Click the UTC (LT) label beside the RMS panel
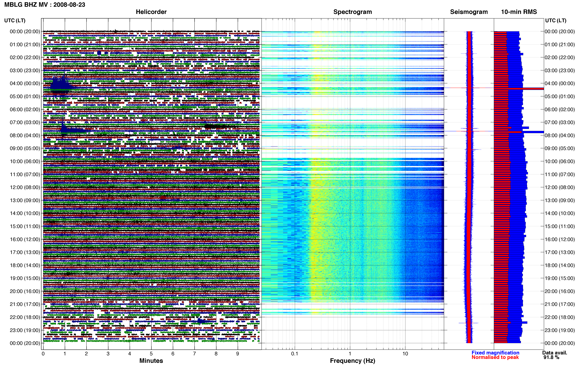The width and height of the screenshot is (588, 368). click(x=556, y=20)
